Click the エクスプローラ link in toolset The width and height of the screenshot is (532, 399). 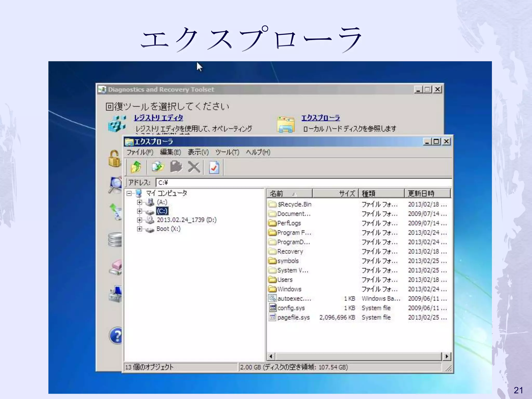(x=321, y=118)
